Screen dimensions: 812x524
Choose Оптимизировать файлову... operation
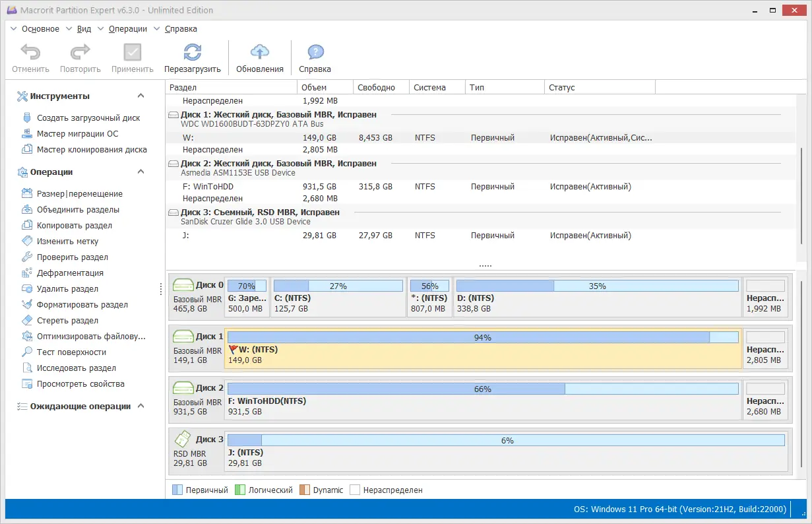(x=91, y=337)
